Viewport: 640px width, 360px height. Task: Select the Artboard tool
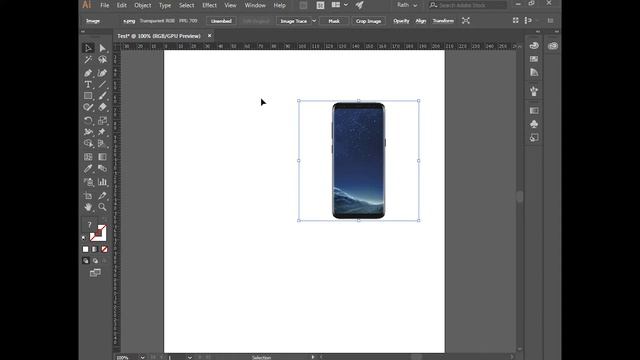[x=88, y=196]
